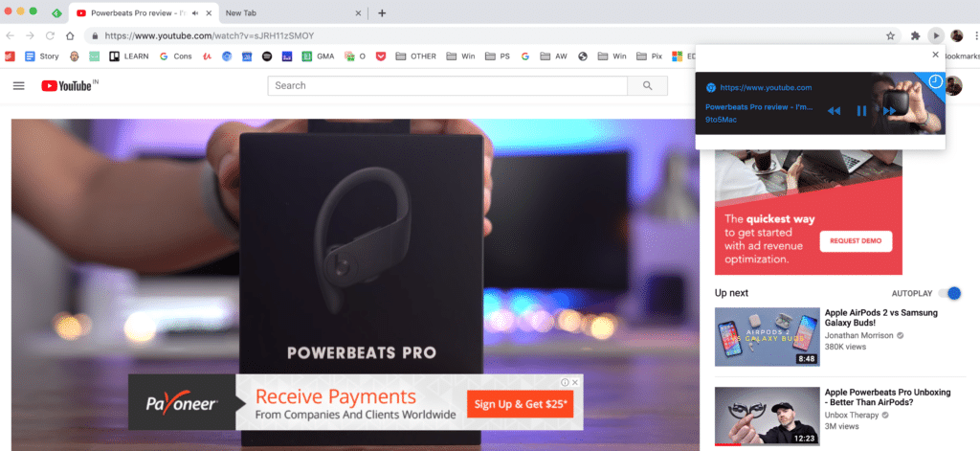Close the New Tab tab
The width and height of the screenshot is (980, 451).
tap(358, 13)
